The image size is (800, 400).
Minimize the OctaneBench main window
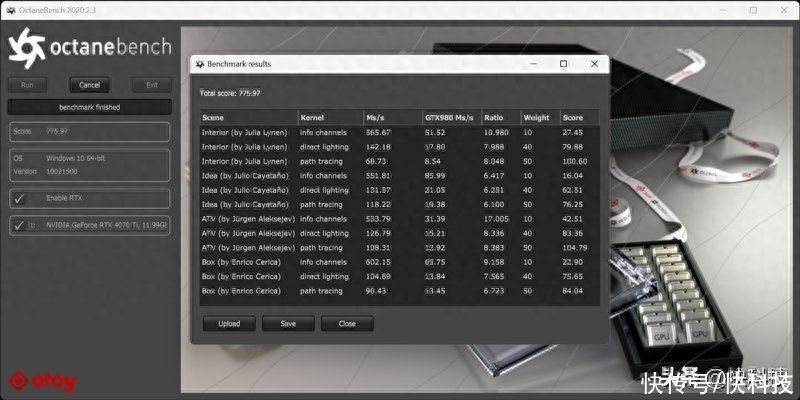pos(722,10)
